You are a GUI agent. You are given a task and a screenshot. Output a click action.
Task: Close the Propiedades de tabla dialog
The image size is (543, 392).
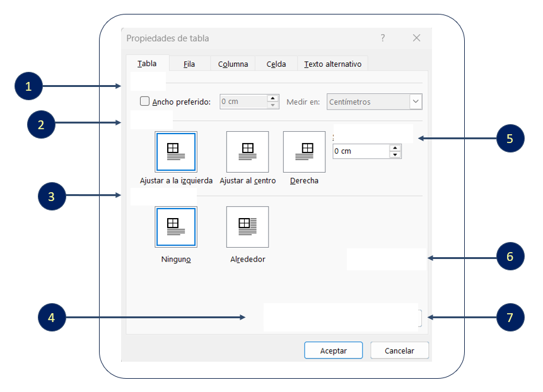416,38
